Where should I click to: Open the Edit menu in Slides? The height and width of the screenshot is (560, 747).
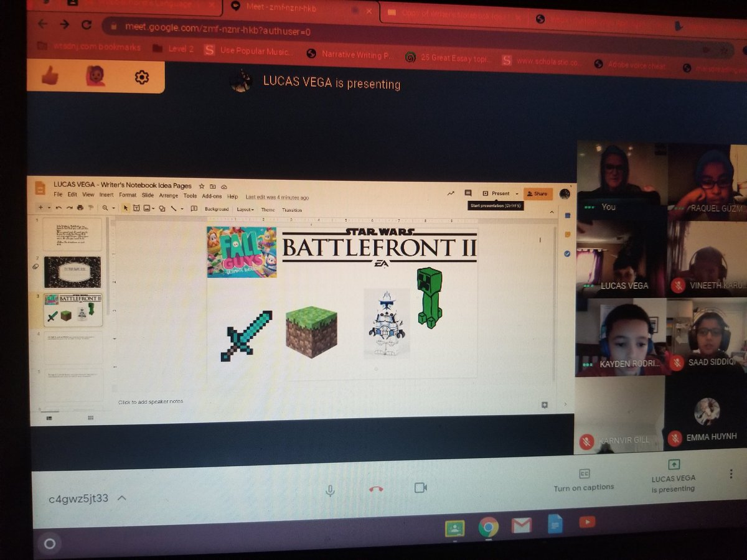click(72, 195)
